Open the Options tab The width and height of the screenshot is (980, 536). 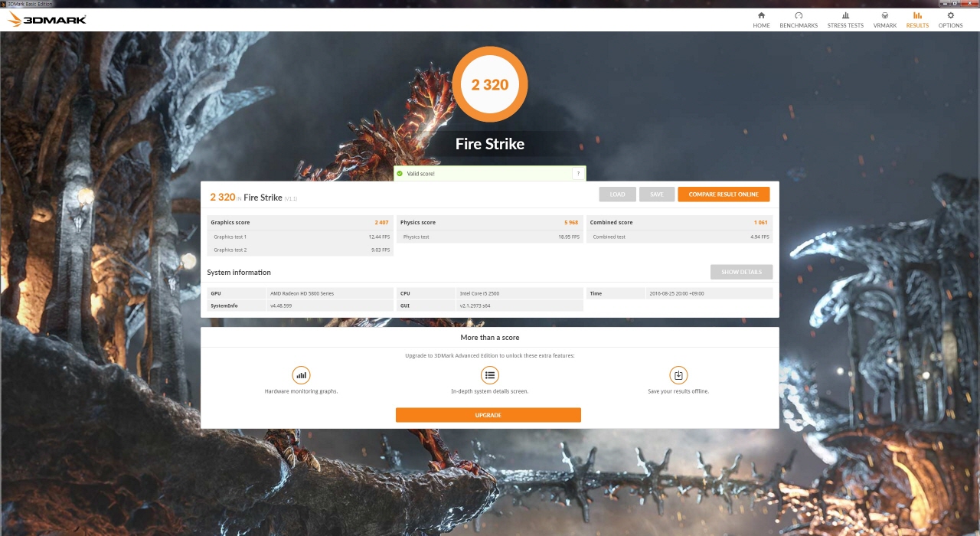pos(951,20)
